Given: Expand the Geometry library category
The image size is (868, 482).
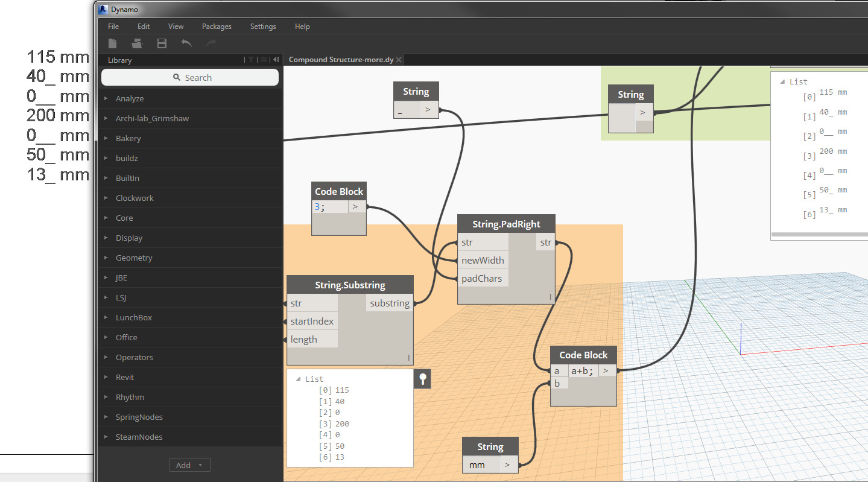Looking at the screenshot, I should (134, 258).
